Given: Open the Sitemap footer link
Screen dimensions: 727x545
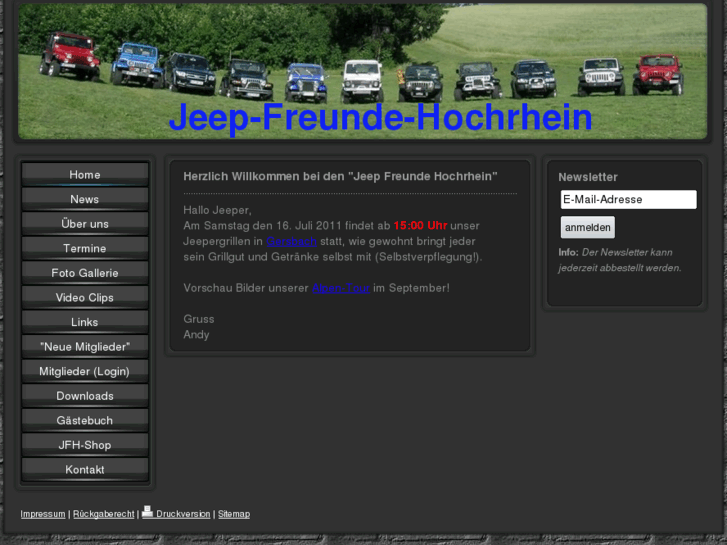Looking at the screenshot, I should 234,514.
